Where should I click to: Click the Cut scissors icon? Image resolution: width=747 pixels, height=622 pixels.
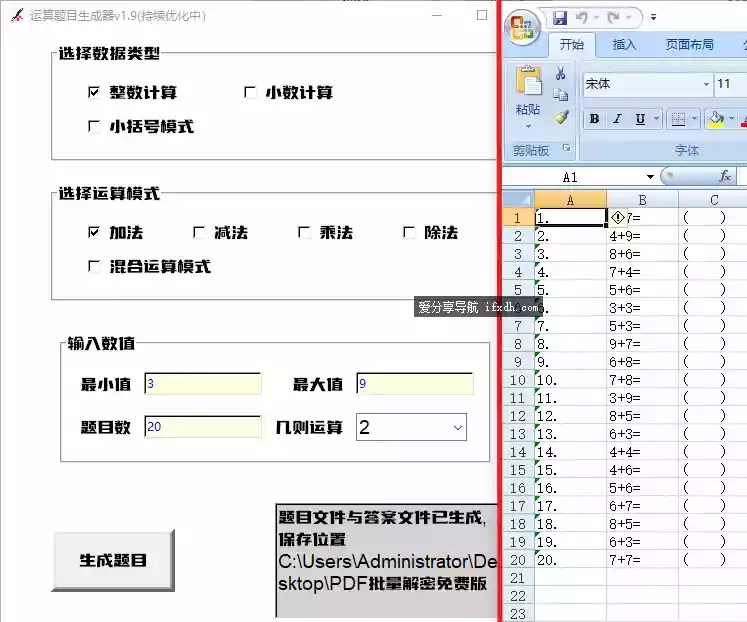(x=561, y=73)
